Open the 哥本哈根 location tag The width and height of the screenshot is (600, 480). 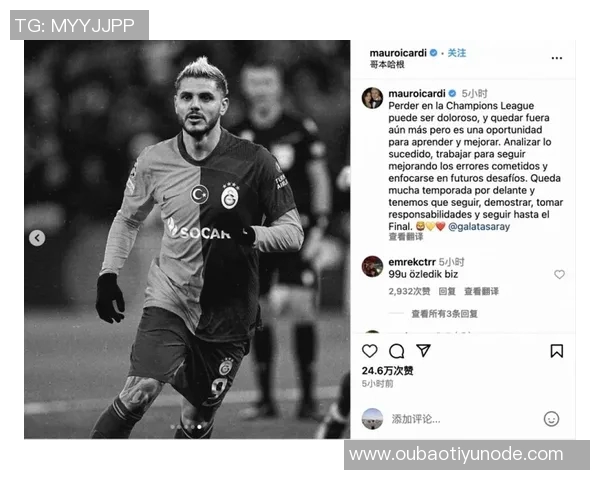tap(387, 64)
